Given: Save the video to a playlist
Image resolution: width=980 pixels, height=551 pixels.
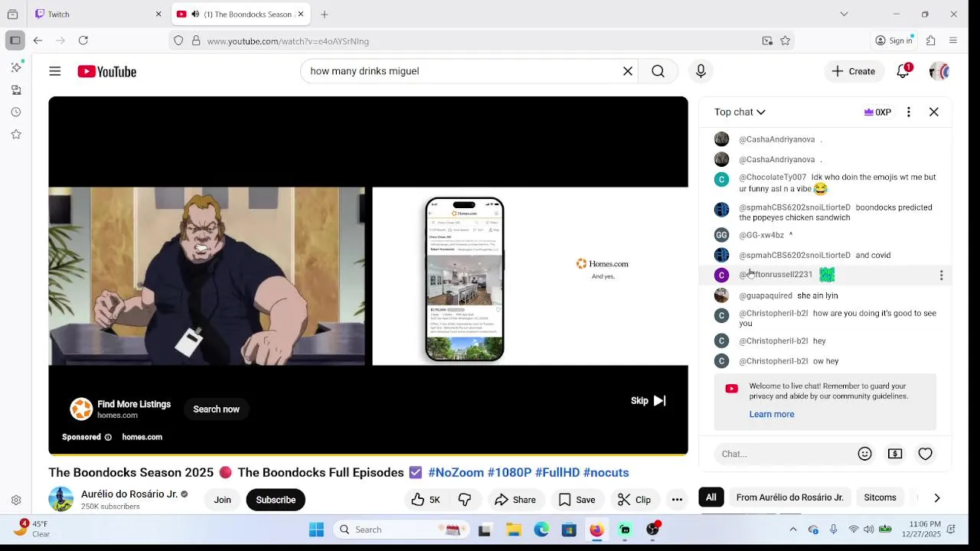Looking at the screenshot, I should [577, 500].
